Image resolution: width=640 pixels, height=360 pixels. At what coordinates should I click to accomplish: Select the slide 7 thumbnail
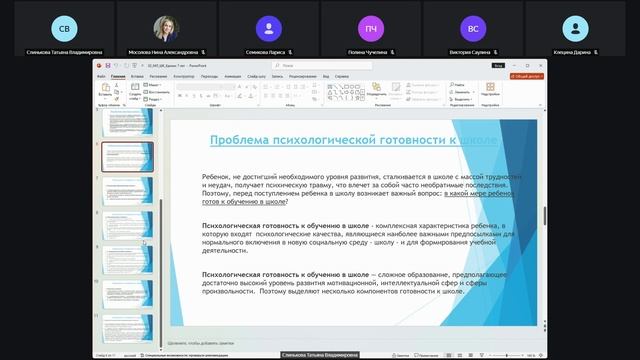click(128, 191)
